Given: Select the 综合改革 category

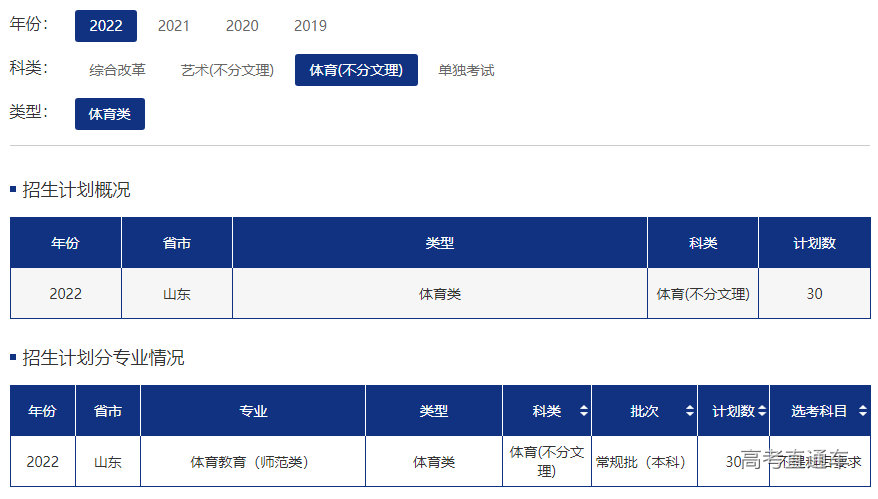Looking at the screenshot, I should tap(117, 70).
